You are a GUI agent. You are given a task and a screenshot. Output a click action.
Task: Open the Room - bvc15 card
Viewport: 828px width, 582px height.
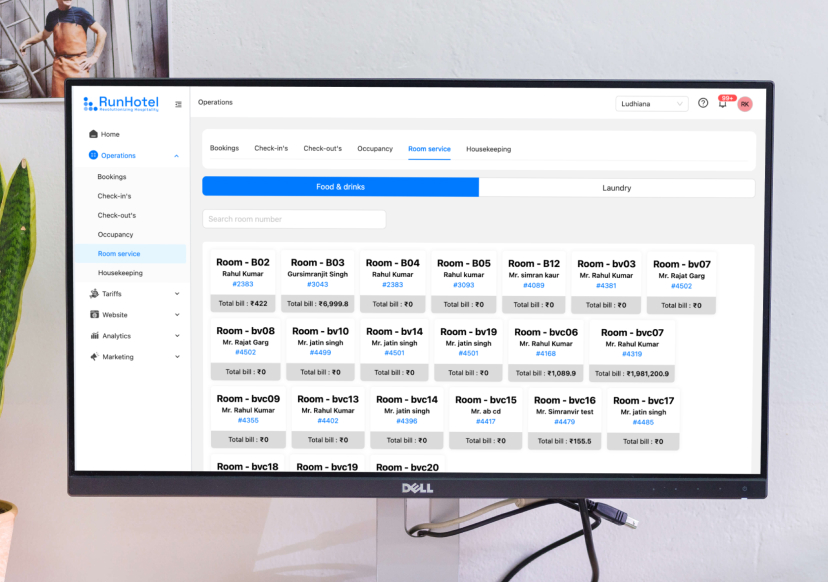pyautogui.click(x=486, y=419)
